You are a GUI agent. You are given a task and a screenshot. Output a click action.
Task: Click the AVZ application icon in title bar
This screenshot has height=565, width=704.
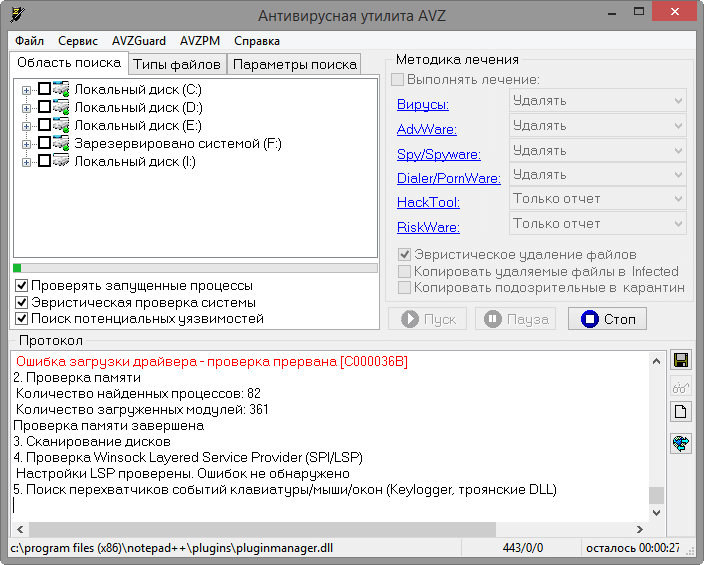pos(17,15)
